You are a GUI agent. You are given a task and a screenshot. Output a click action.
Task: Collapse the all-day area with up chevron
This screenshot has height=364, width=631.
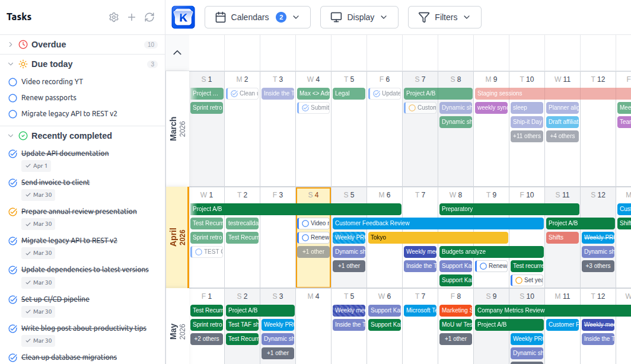[177, 53]
